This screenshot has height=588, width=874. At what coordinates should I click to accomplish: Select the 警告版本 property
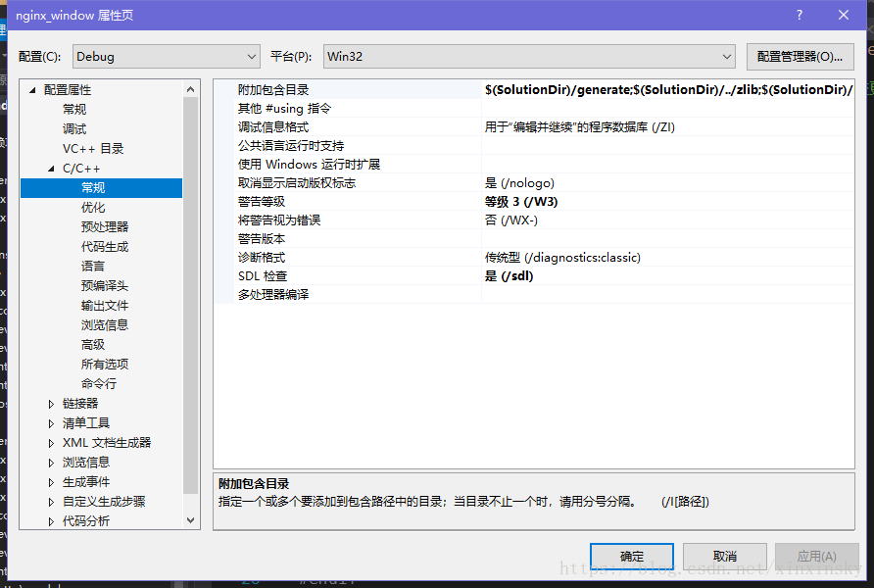[x=262, y=238]
